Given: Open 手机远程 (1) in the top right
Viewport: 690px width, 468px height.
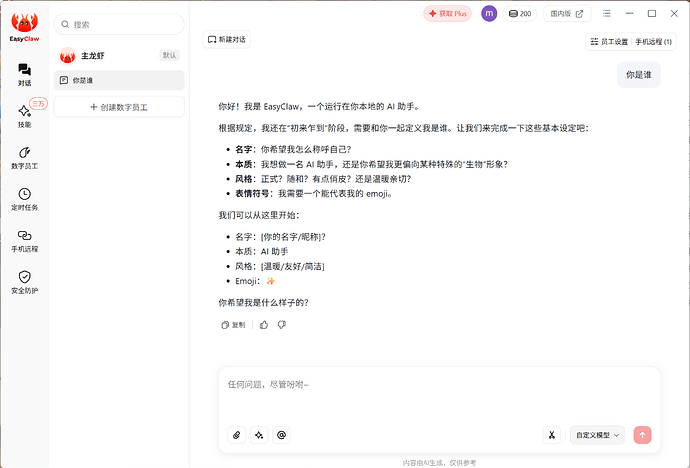Looking at the screenshot, I should click(x=653, y=42).
